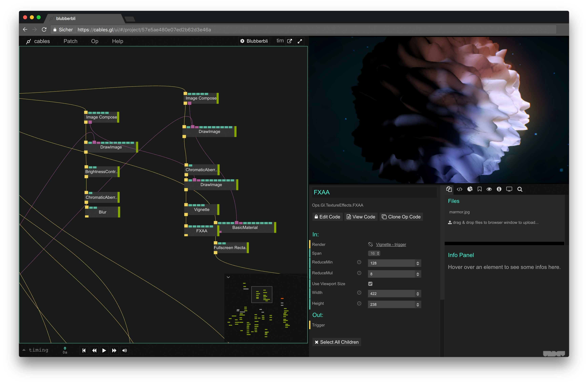Open the Patch menu
This screenshot has width=588, height=384.
point(70,41)
